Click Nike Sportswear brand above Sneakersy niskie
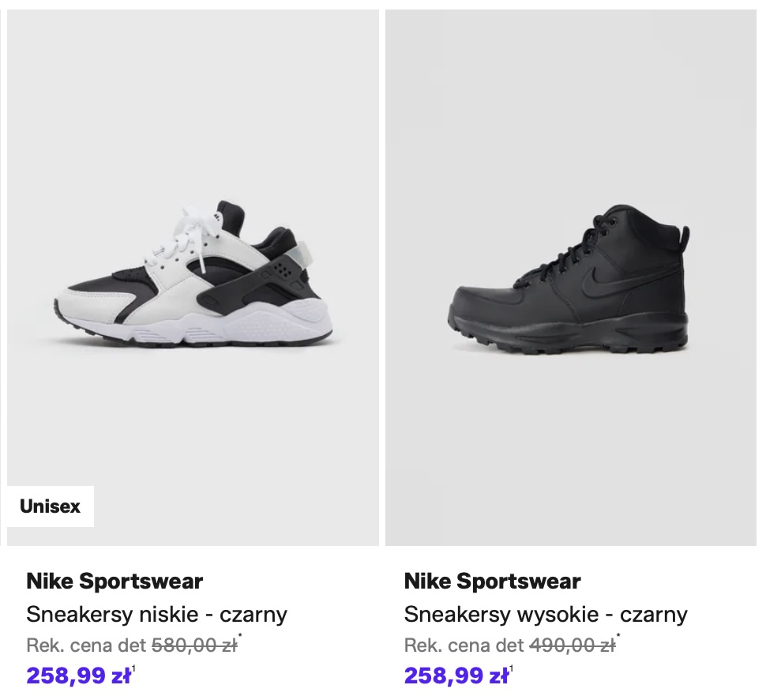 [115, 581]
